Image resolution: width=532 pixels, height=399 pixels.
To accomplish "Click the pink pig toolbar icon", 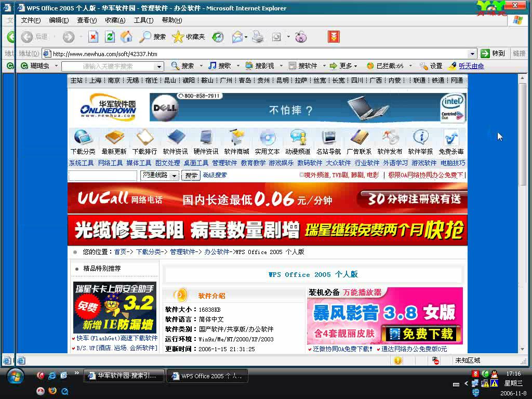I will click(301, 37).
